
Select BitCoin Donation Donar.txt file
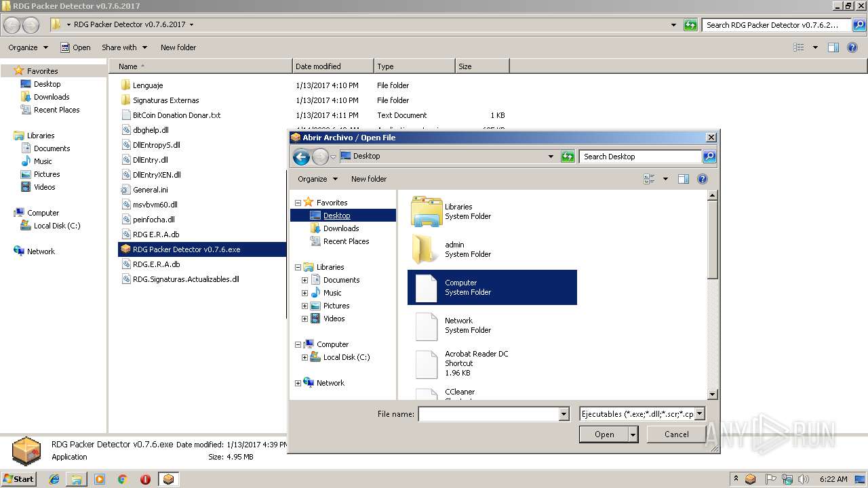170,115
